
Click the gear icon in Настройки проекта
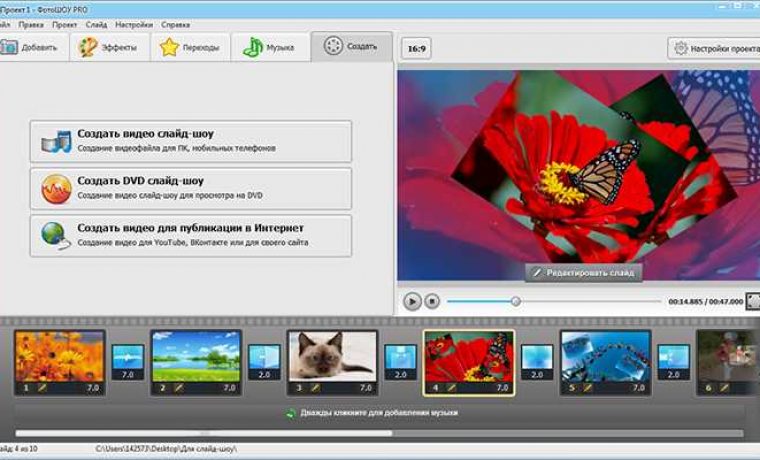point(681,48)
